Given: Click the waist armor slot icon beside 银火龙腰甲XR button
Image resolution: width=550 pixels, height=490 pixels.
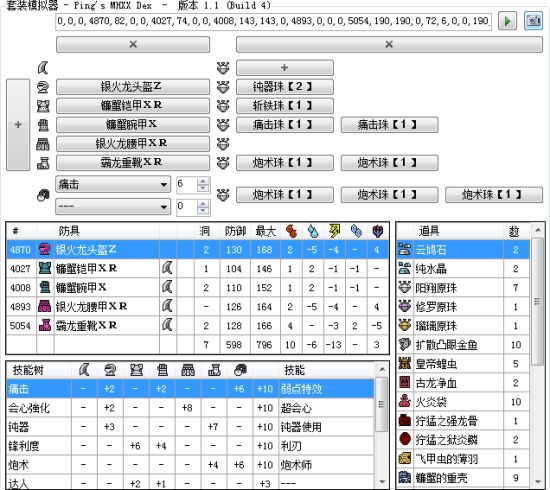Looking at the screenshot, I should coord(43,144).
